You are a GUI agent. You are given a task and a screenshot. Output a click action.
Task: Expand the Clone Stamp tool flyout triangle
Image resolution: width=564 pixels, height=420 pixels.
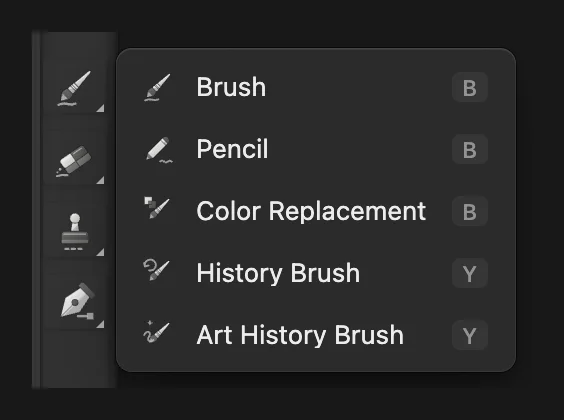point(100,252)
